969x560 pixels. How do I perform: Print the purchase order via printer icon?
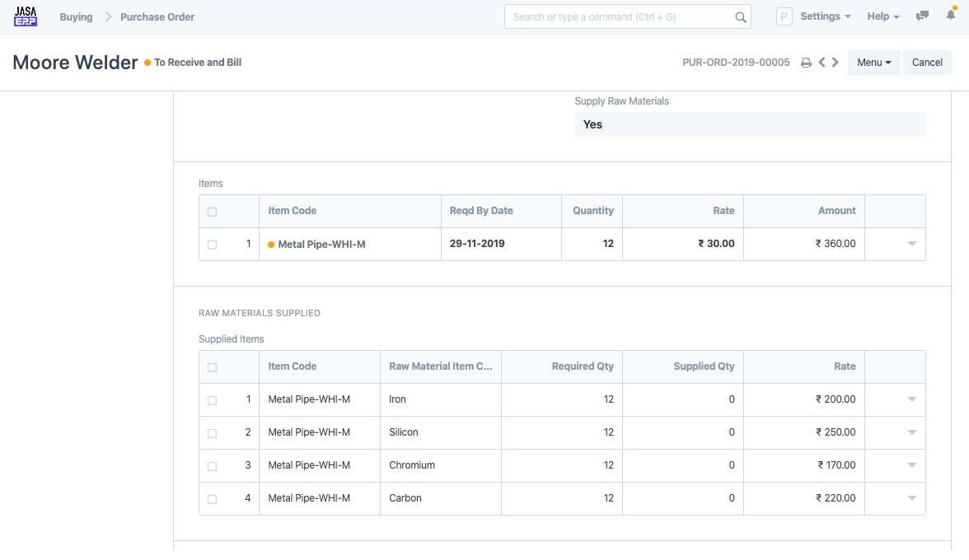(x=806, y=63)
